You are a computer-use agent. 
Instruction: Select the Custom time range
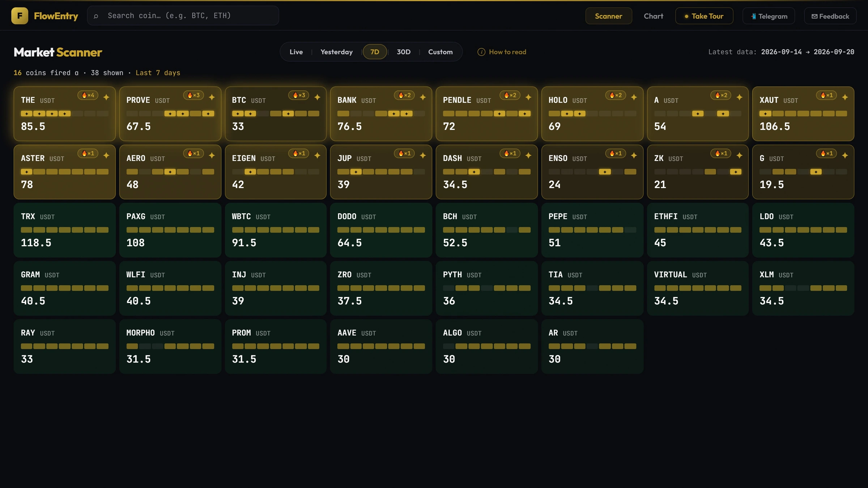(440, 52)
